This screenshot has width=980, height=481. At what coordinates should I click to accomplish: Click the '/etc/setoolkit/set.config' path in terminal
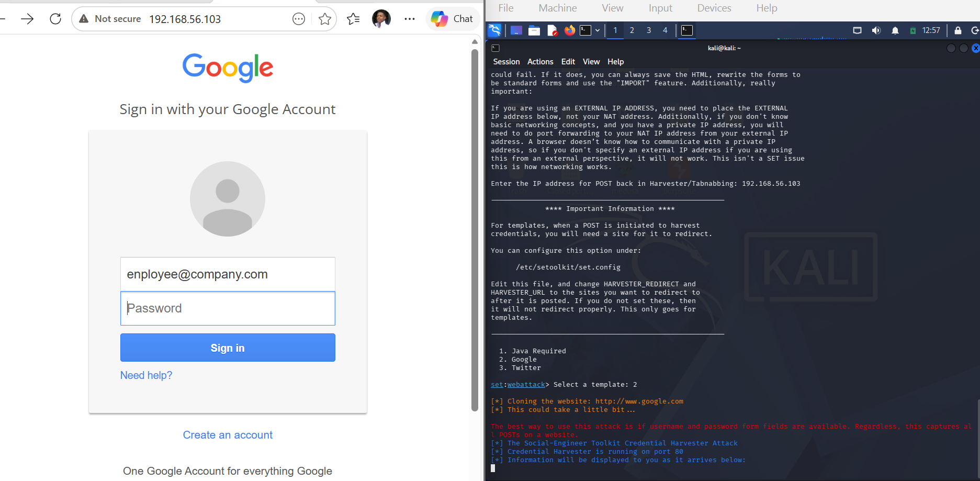[568, 267]
